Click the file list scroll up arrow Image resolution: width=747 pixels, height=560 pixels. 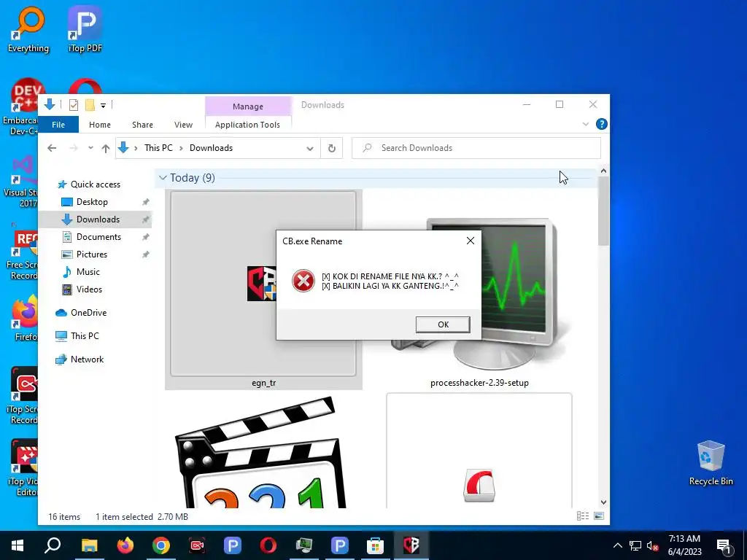pyautogui.click(x=603, y=171)
